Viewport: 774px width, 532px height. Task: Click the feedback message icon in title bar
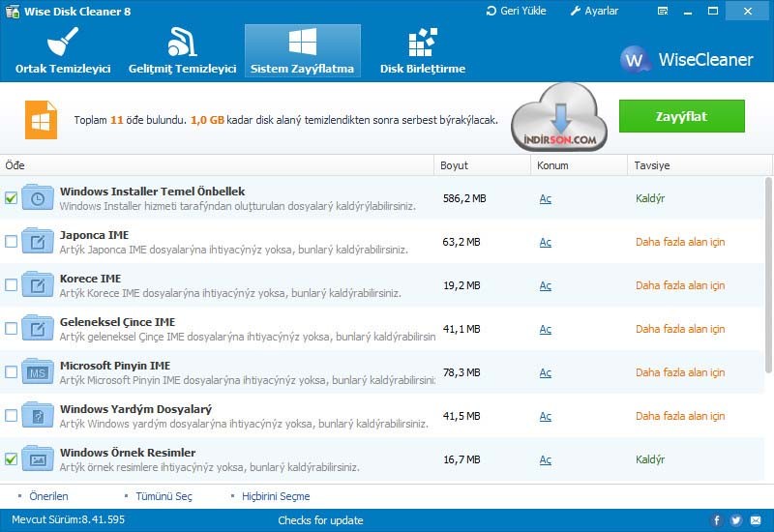click(x=663, y=11)
